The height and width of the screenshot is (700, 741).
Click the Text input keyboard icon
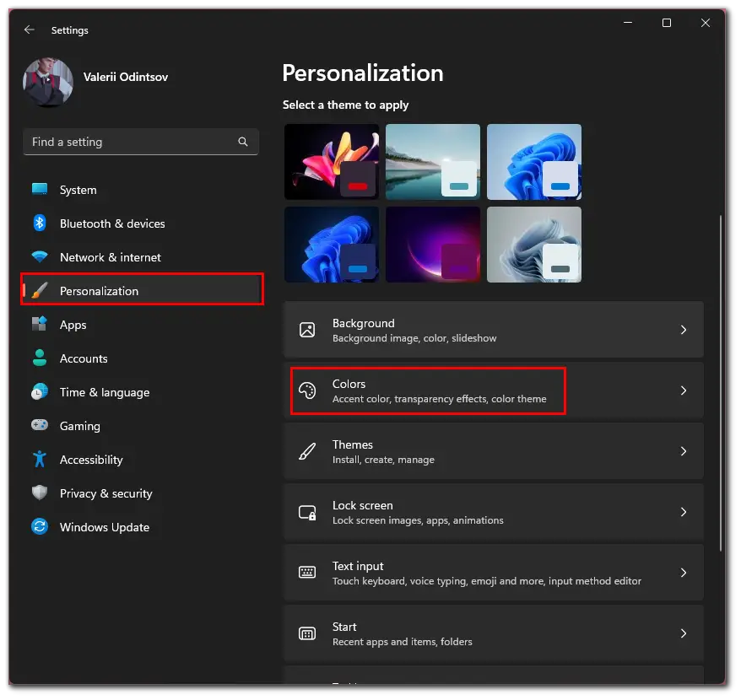pyautogui.click(x=307, y=573)
